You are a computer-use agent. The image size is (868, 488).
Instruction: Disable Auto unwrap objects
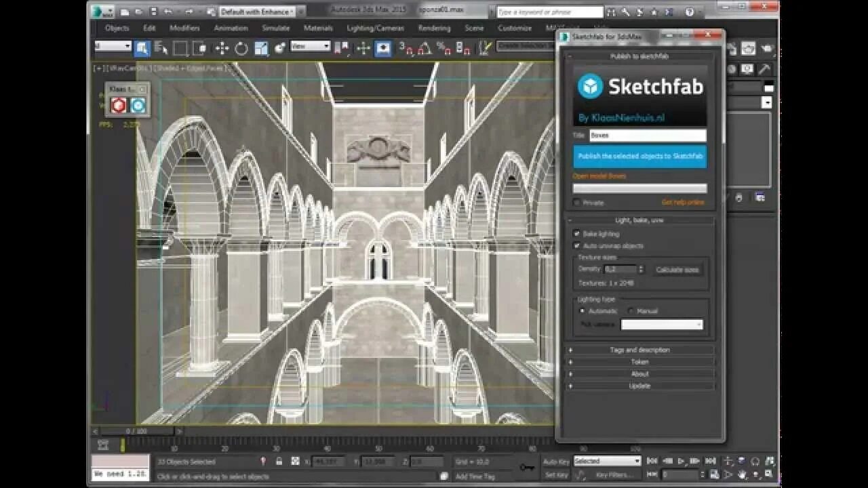576,245
